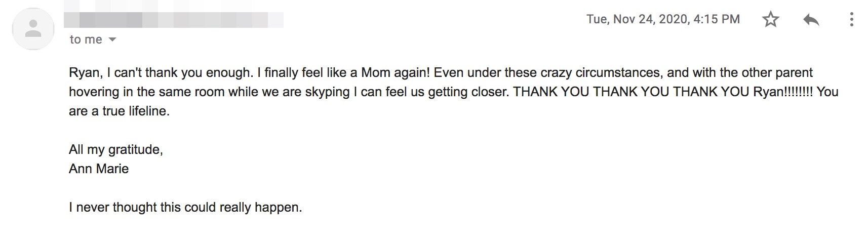Click the 'crazy circumstances' phrase
Viewport: 868px width, 238px height.
point(604,73)
